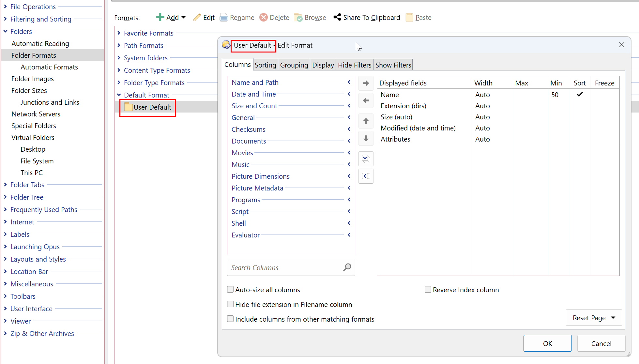
Task: Click the OK button
Action: point(547,343)
